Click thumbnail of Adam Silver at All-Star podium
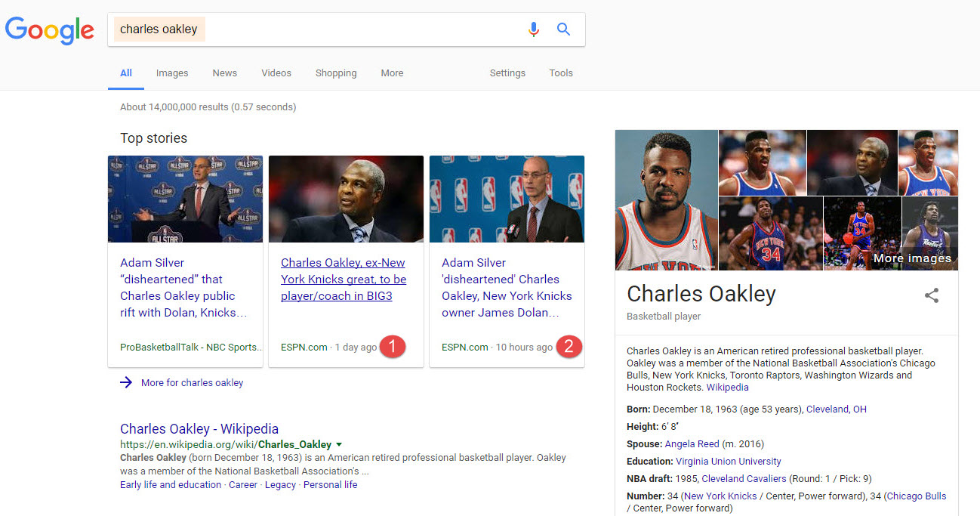This screenshot has width=980, height=516. point(186,199)
